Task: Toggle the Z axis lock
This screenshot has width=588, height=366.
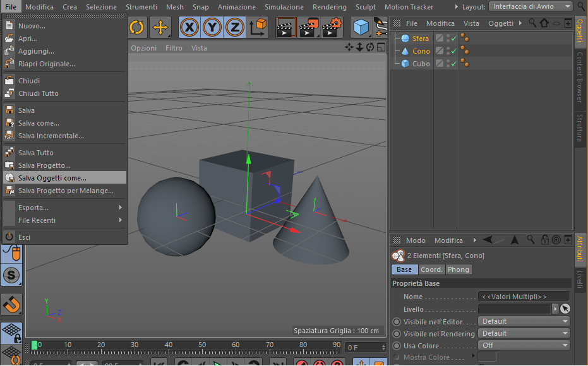Action: point(235,27)
